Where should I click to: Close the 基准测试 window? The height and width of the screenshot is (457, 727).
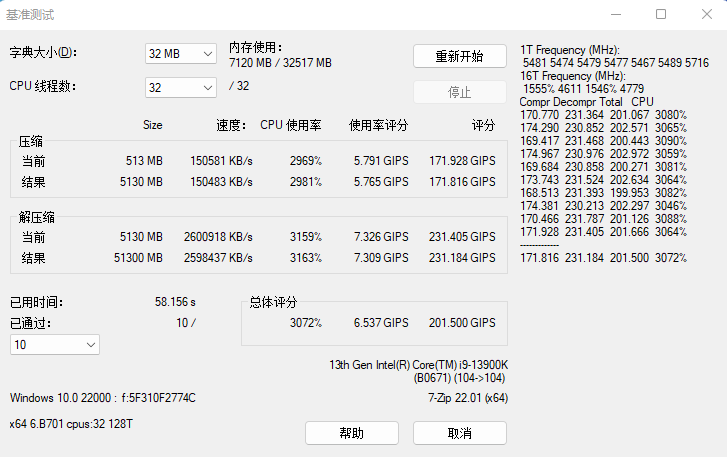click(705, 14)
